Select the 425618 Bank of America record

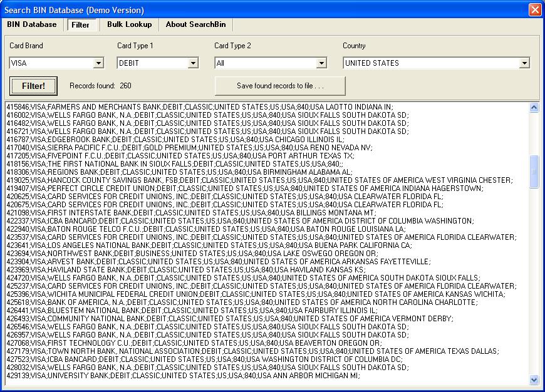[242, 302]
